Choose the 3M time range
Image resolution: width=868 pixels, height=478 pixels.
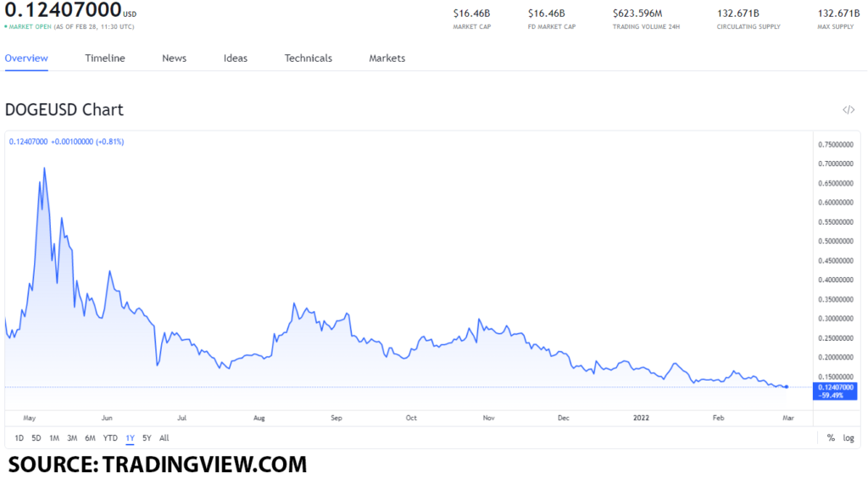point(72,438)
